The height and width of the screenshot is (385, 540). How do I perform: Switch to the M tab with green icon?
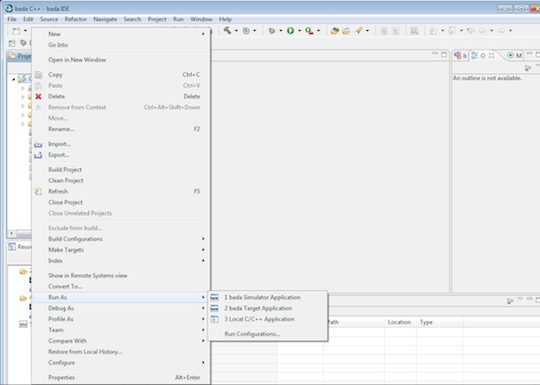pyautogui.click(x=515, y=55)
